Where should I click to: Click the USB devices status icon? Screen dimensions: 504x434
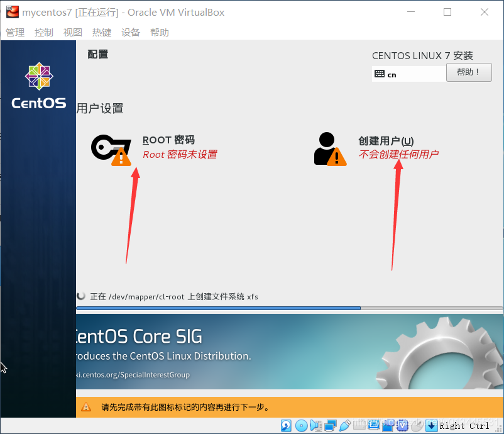[x=345, y=426]
